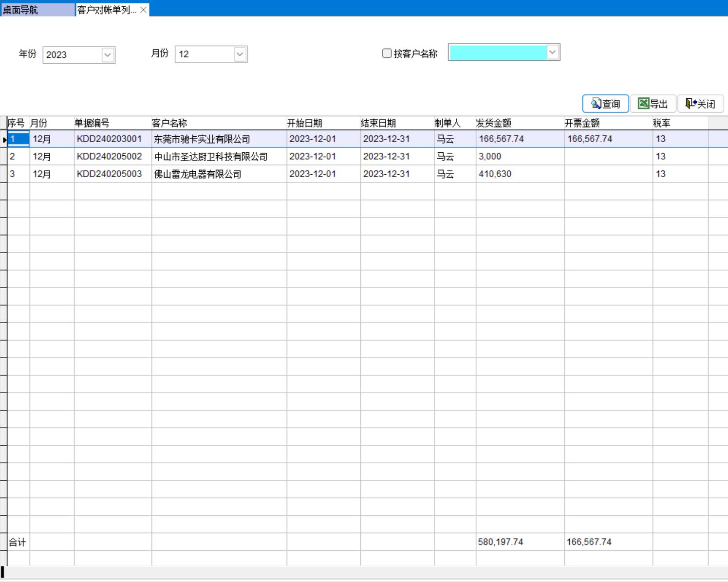Close the 客户对帐单列 tab
The image size is (728, 582).
144,10
